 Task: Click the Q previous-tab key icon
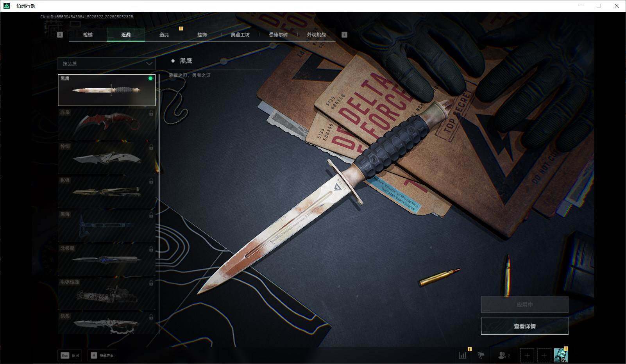(60, 35)
